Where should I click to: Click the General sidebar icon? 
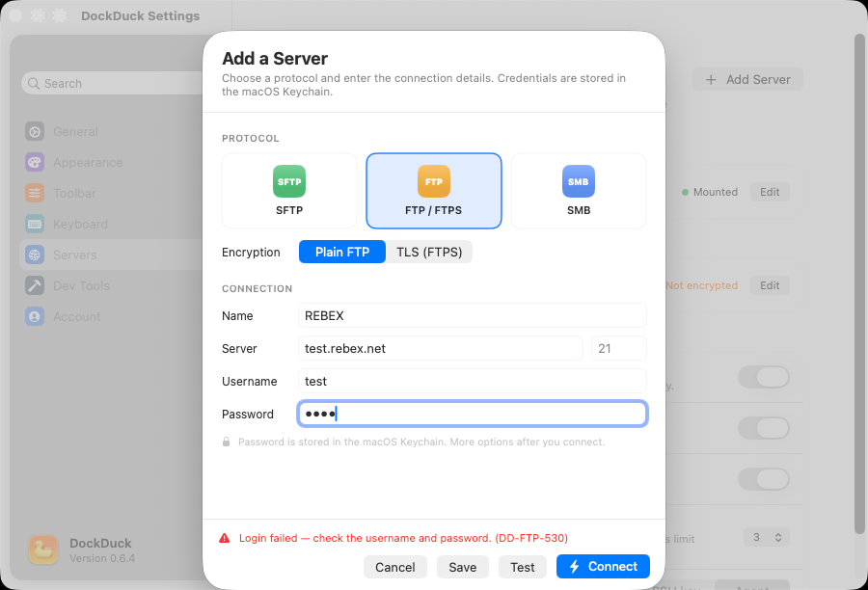[35, 132]
